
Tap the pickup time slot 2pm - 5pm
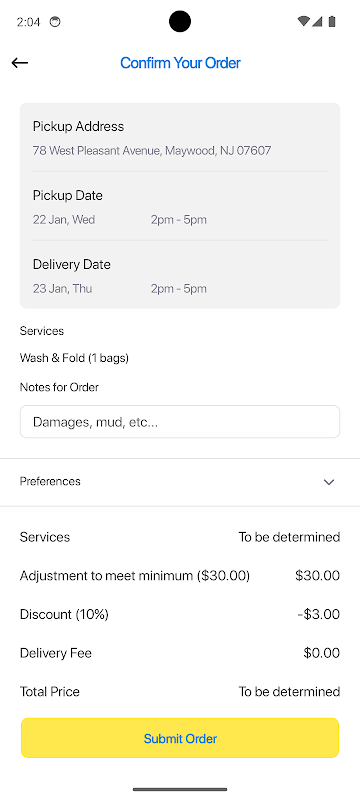click(x=178, y=220)
